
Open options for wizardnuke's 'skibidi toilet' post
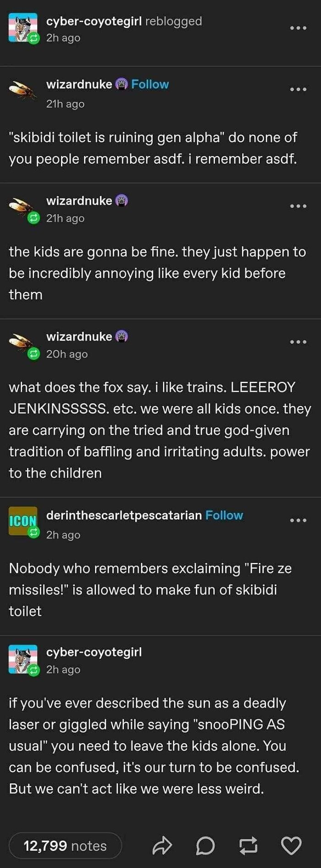pyautogui.click(x=298, y=89)
